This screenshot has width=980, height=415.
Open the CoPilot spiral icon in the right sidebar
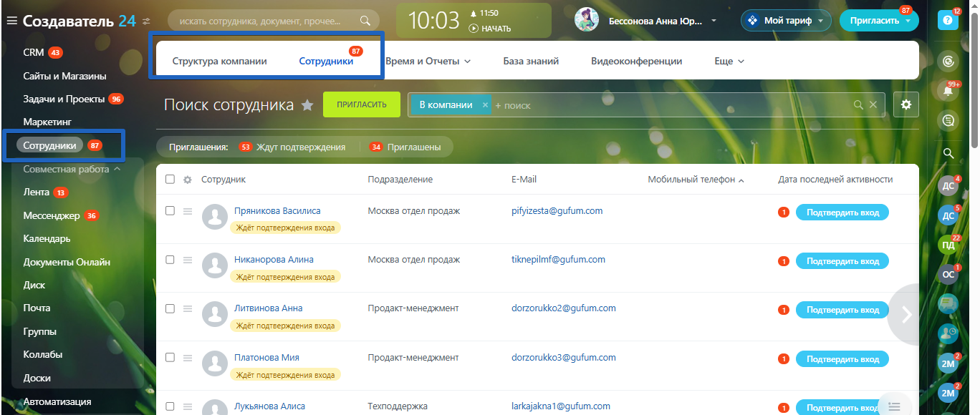pos(948,62)
